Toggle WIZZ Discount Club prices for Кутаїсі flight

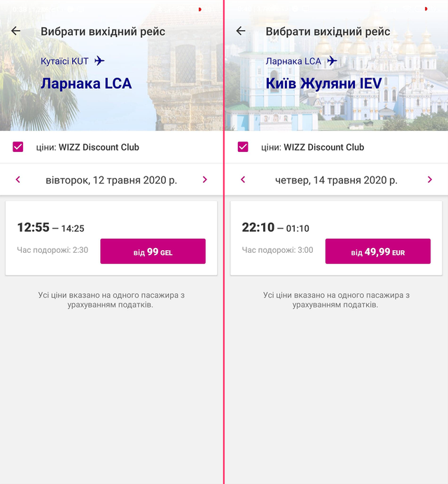(18, 147)
